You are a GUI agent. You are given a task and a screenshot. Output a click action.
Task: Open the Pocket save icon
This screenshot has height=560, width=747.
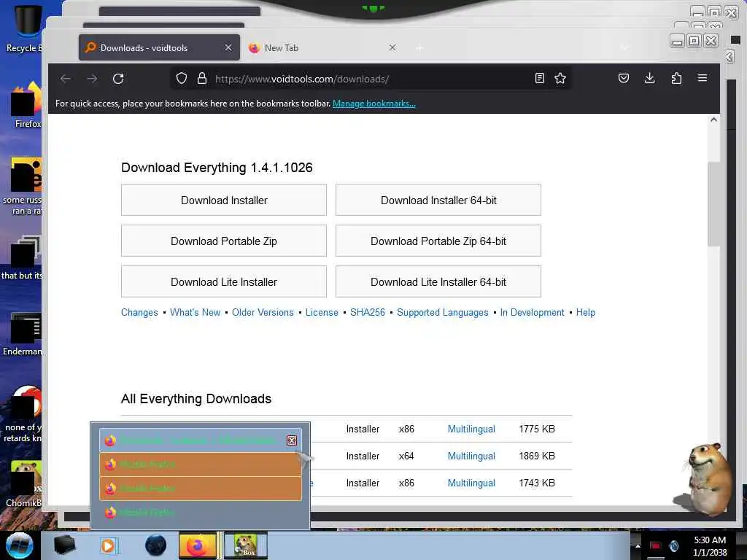pos(624,79)
